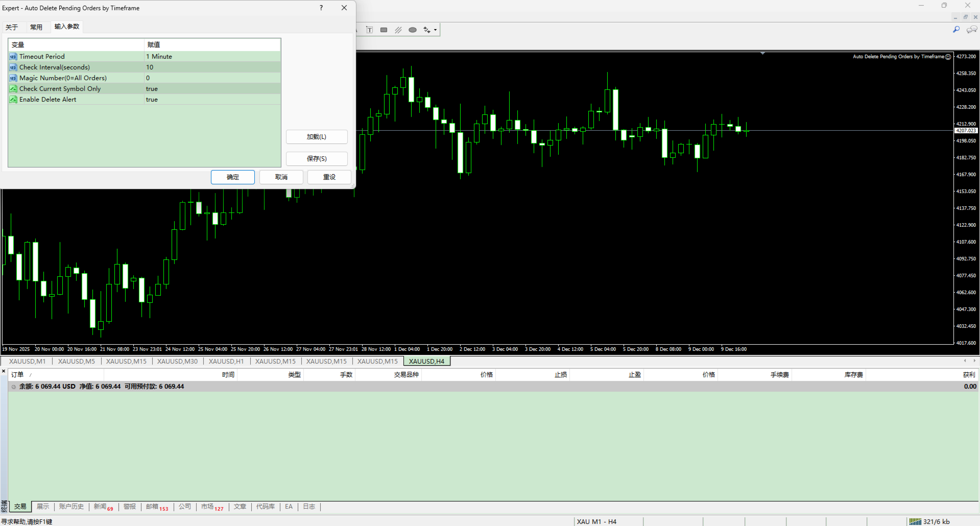Screen dimensions: 980x526
Task: Click the account balance row icon
Action: 14,387
